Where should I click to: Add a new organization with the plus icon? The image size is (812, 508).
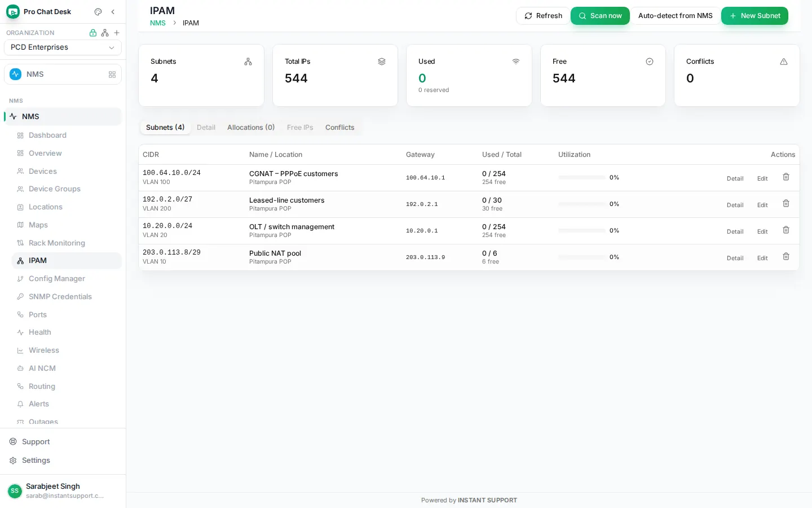click(117, 33)
